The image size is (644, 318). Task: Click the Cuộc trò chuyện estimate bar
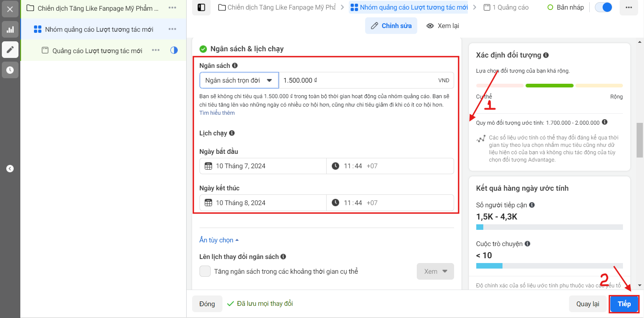(x=549, y=266)
